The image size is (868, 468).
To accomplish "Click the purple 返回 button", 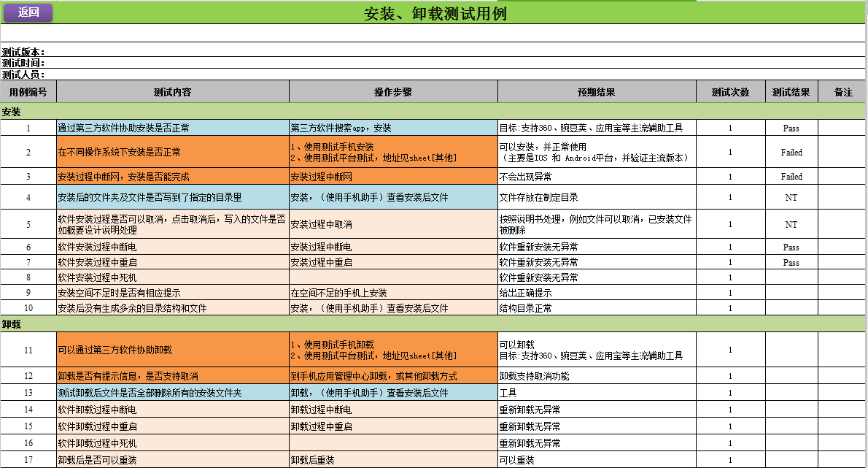I will [28, 12].
